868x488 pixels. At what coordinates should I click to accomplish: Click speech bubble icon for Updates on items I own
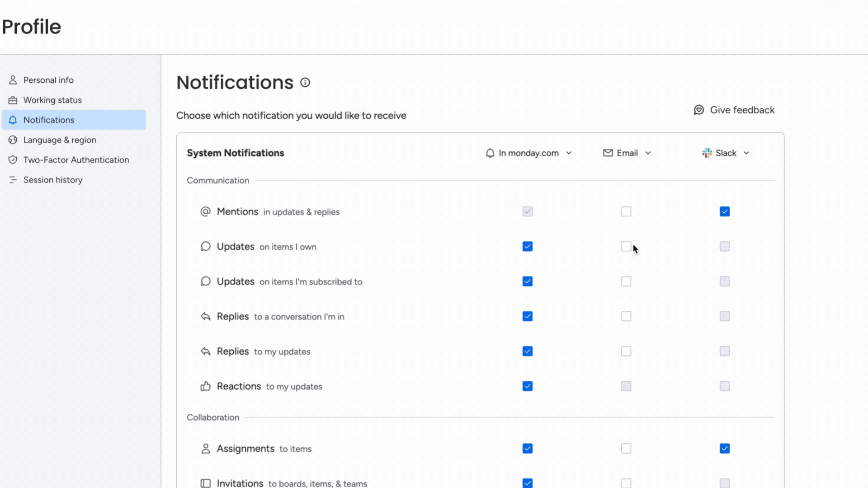(205, 246)
